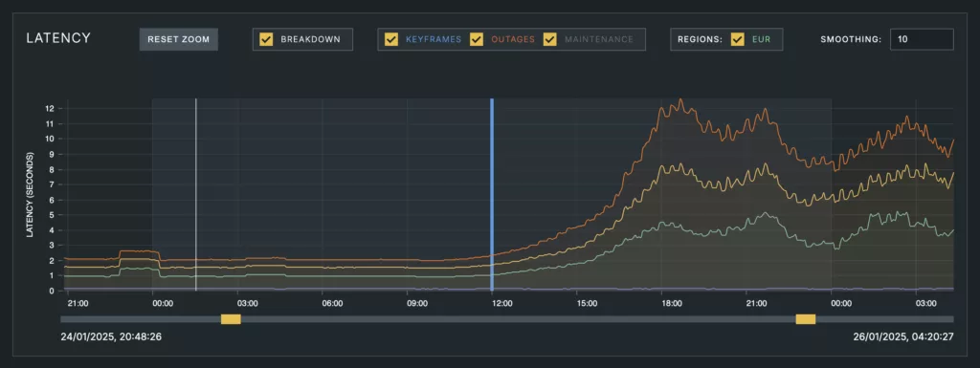980x368 pixels.
Task: Click the 06:00 x-axis label
Action: pyautogui.click(x=332, y=304)
